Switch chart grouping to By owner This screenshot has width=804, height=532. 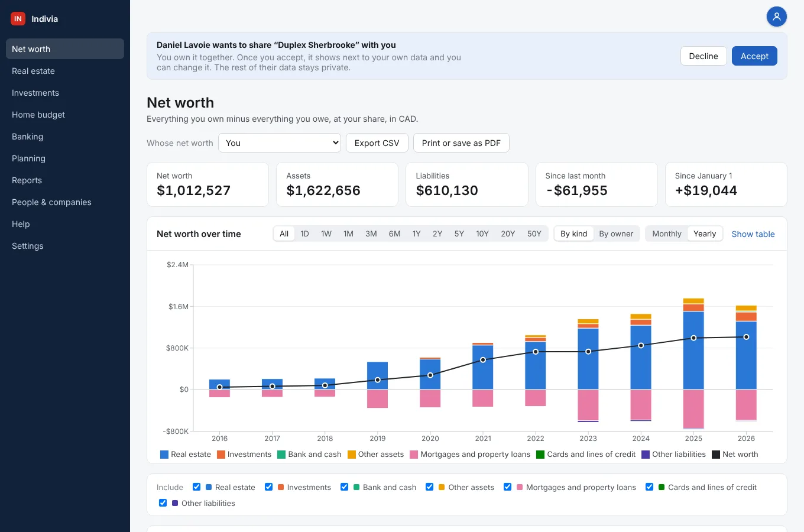point(616,234)
